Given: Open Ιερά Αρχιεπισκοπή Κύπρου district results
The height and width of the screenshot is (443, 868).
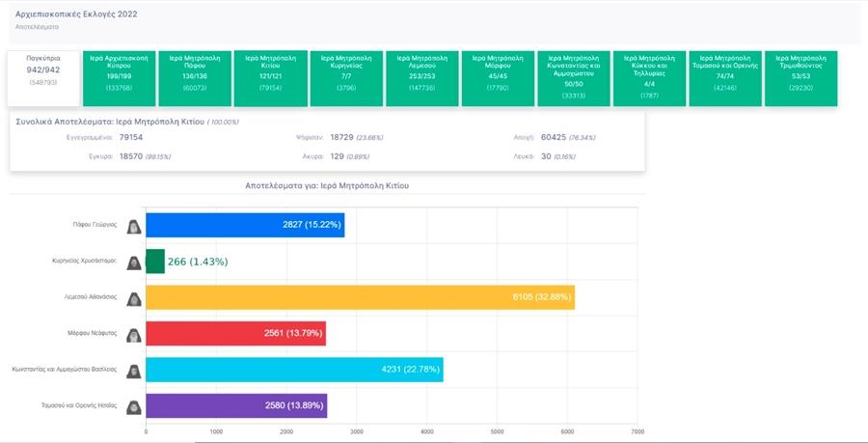Looking at the screenshot, I should [x=119, y=78].
